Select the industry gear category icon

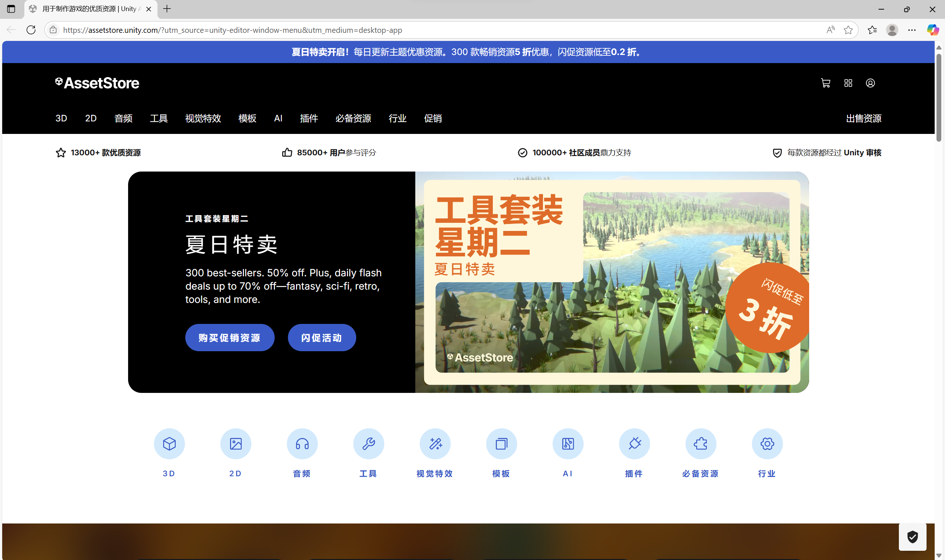767,444
